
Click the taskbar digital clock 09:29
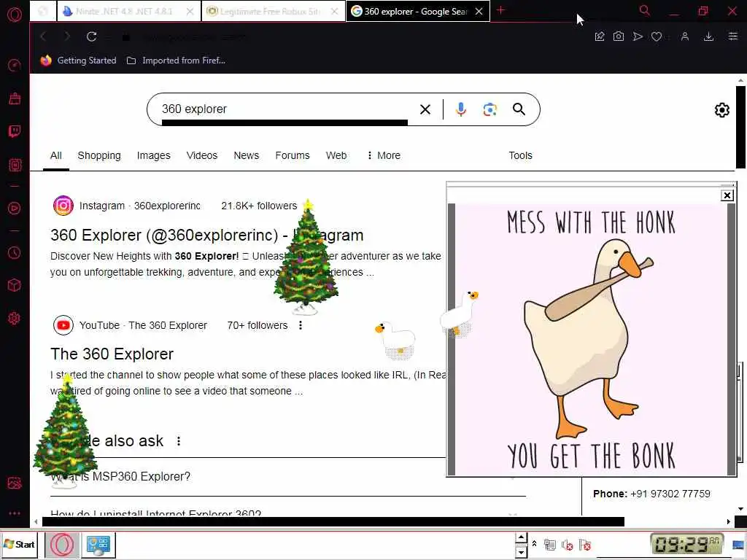pyautogui.click(x=687, y=545)
